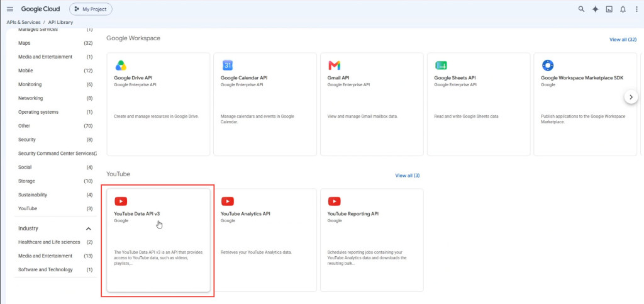View all 32 Google Workspace APIs

pos(623,40)
